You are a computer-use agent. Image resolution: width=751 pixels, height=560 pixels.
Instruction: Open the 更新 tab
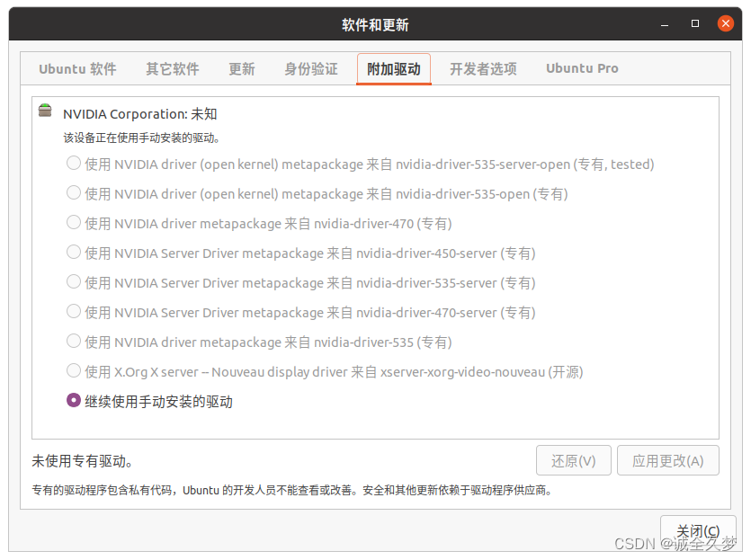(241, 69)
